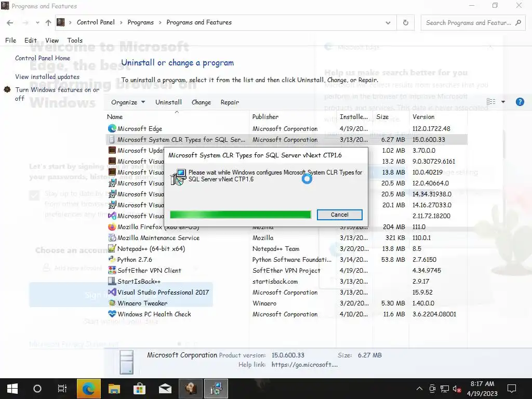Open the recent locations dropdown arrow
532x399 pixels.
[37, 23]
